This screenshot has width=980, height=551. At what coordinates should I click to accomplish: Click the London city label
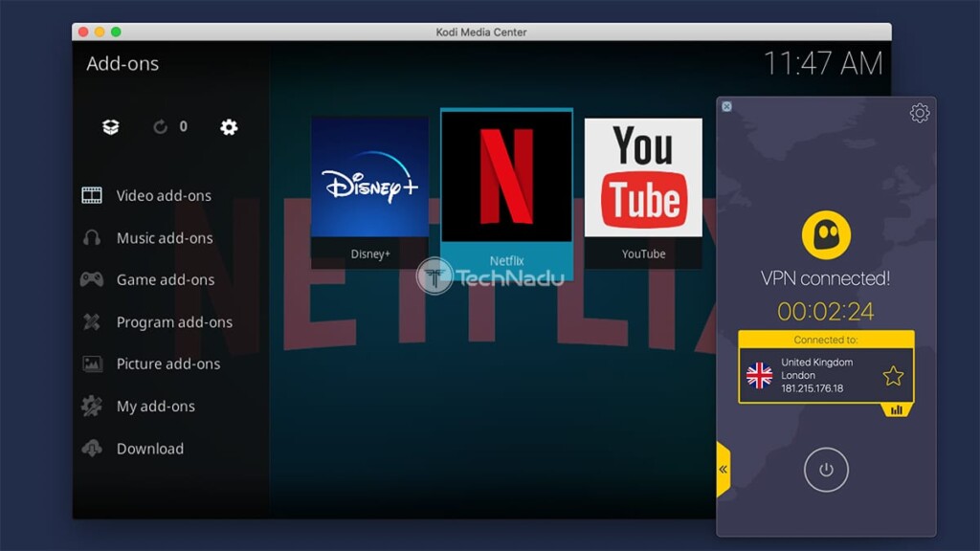click(x=798, y=375)
